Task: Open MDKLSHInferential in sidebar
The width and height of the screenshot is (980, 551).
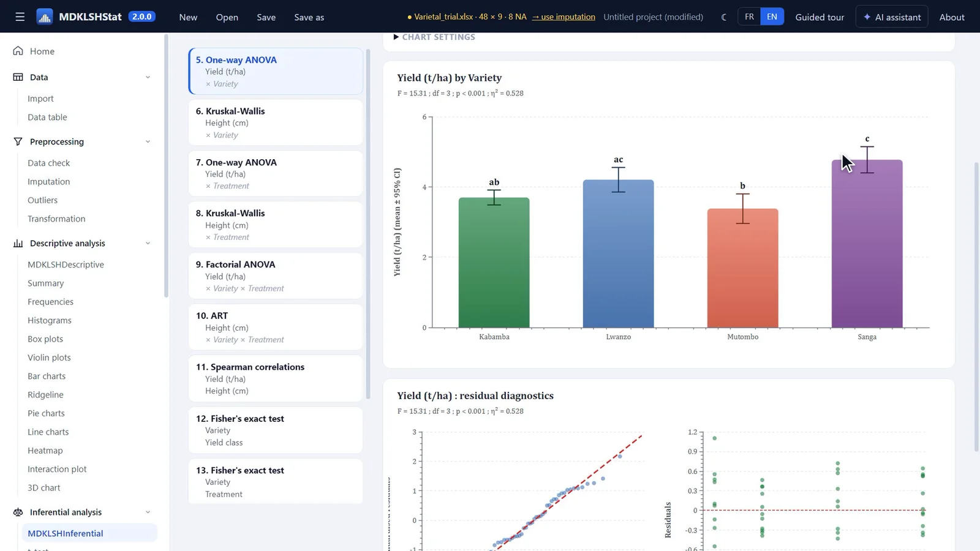Action: 89,533
